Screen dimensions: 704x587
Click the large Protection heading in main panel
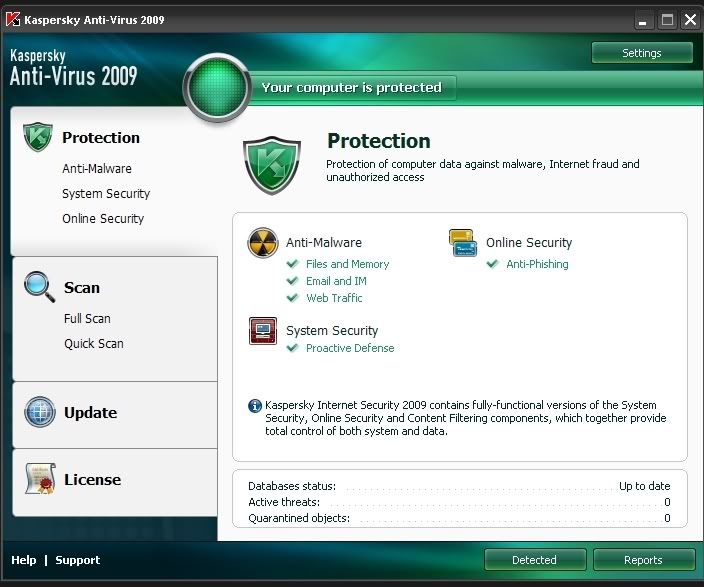click(x=379, y=141)
